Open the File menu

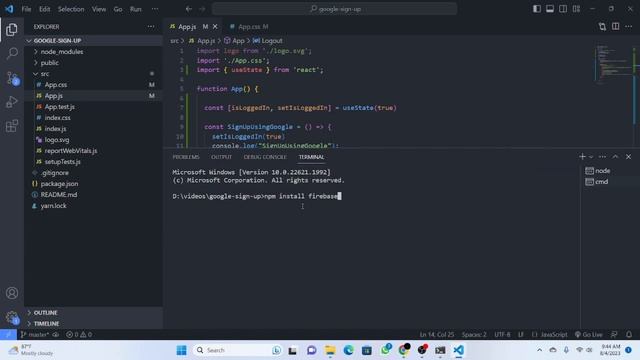click(26, 9)
